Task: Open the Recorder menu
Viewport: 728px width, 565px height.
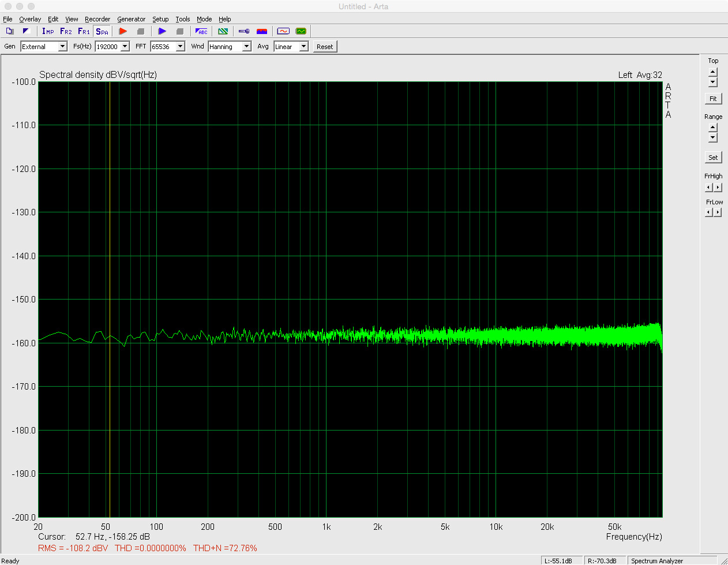Action: [97, 19]
